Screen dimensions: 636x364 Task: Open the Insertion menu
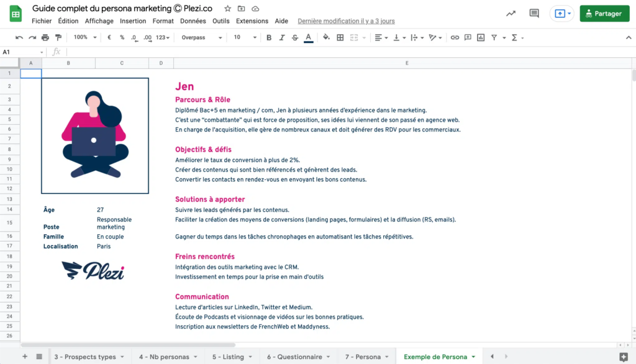pos(133,21)
